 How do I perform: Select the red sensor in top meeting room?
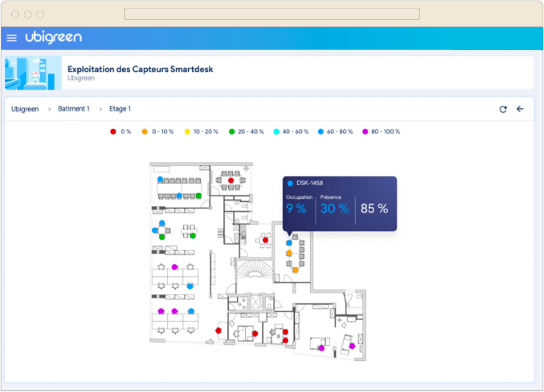point(231,180)
